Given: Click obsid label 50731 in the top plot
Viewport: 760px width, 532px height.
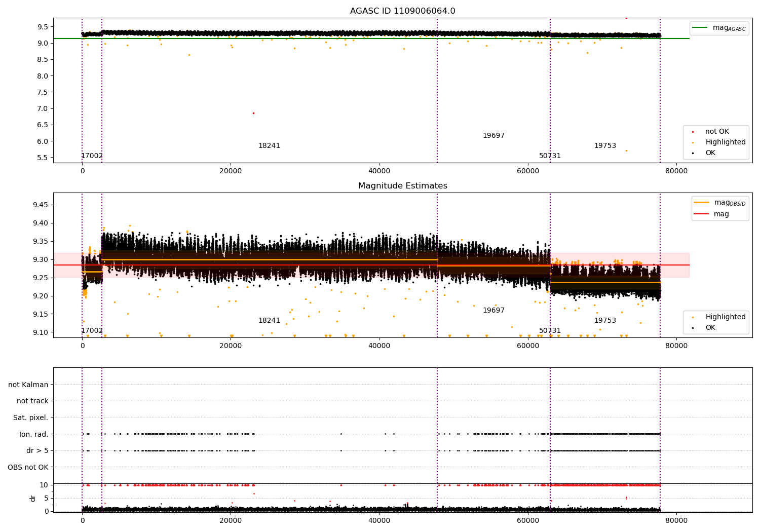Looking at the screenshot, I should (x=550, y=156).
